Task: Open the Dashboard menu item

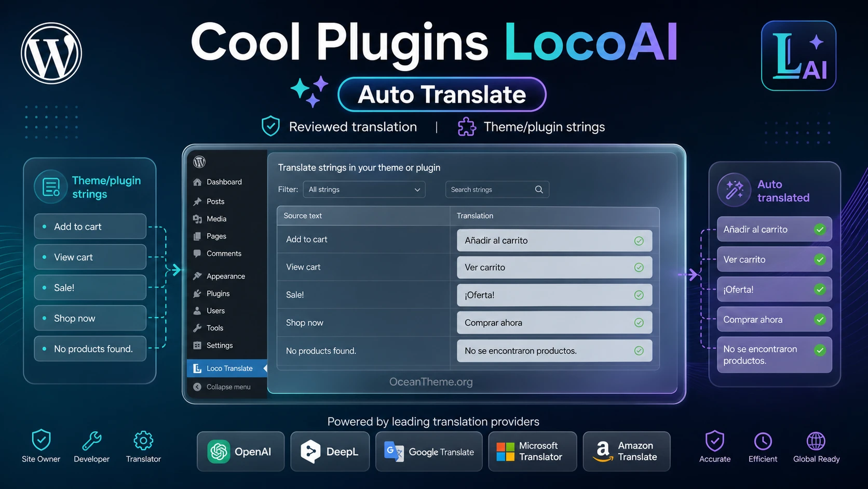Action: (224, 182)
